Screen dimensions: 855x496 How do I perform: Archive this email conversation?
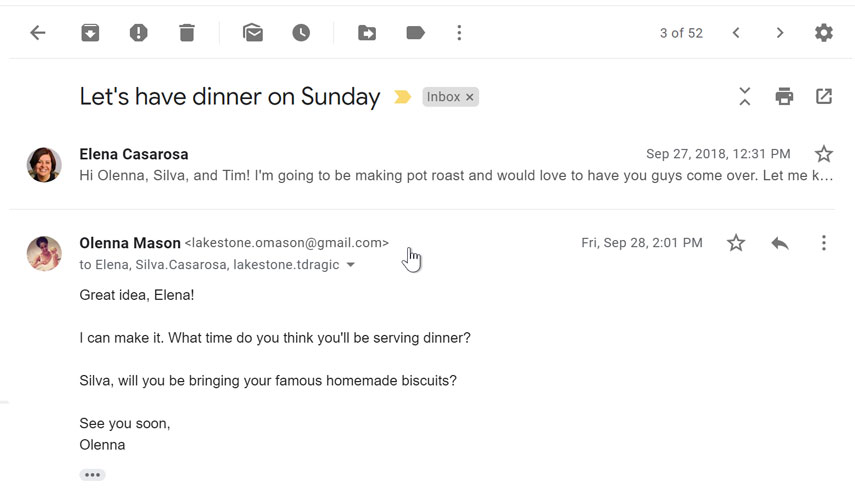coord(90,33)
